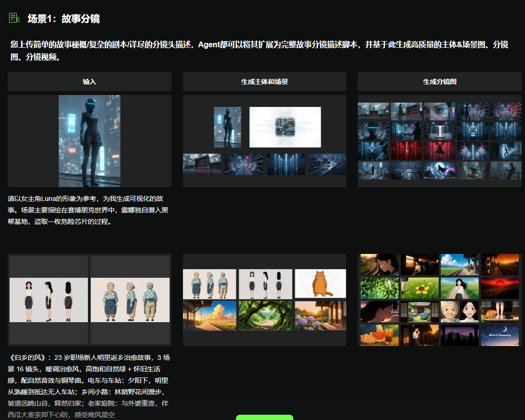Open the eye close-up with cyan glasses frame

coord(439,112)
